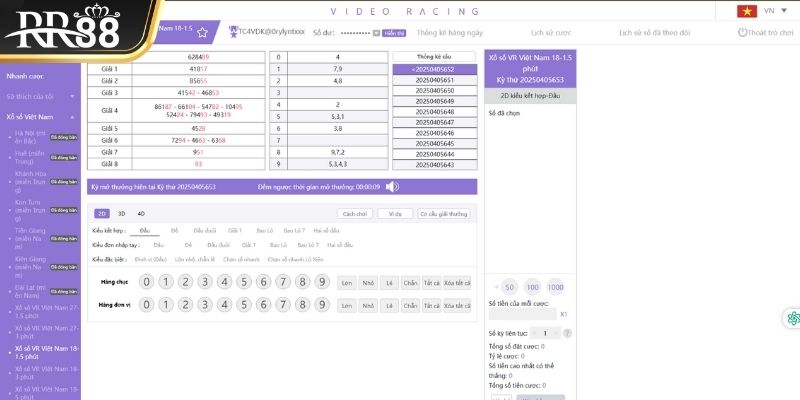Select number 5 in Hàng chục row

[243, 282]
